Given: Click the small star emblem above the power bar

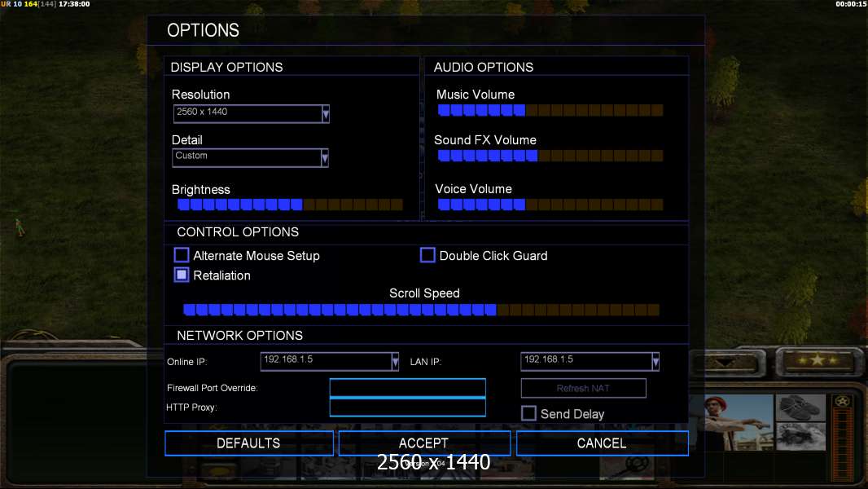Looking at the screenshot, I should (x=842, y=402).
